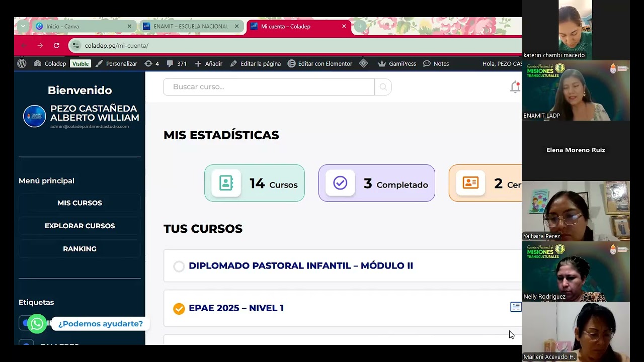Go forward in browser history

point(40,45)
